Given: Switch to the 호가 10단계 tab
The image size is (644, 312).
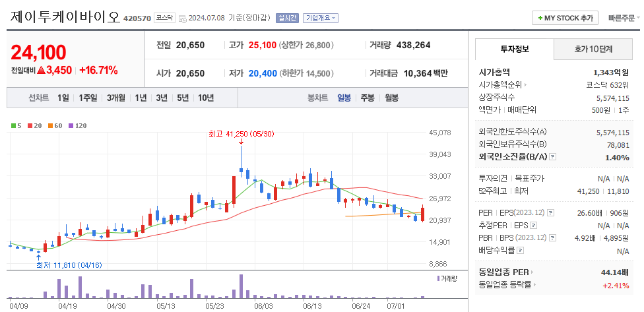Looking at the screenshot, I should 593,49.
